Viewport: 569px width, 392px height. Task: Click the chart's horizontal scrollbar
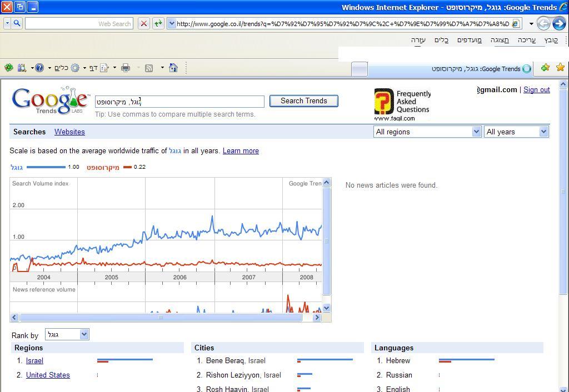click(161, 318)
